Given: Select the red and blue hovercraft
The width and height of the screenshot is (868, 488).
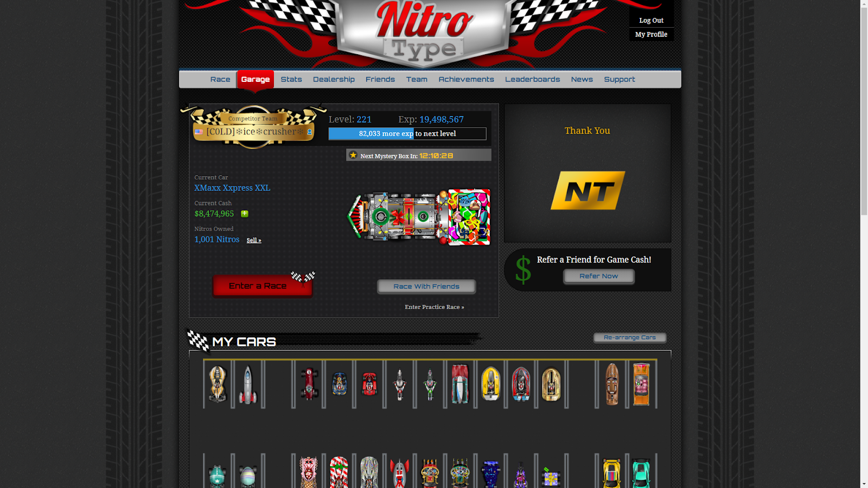Looking at the screenshot, I should coord(521,384).
